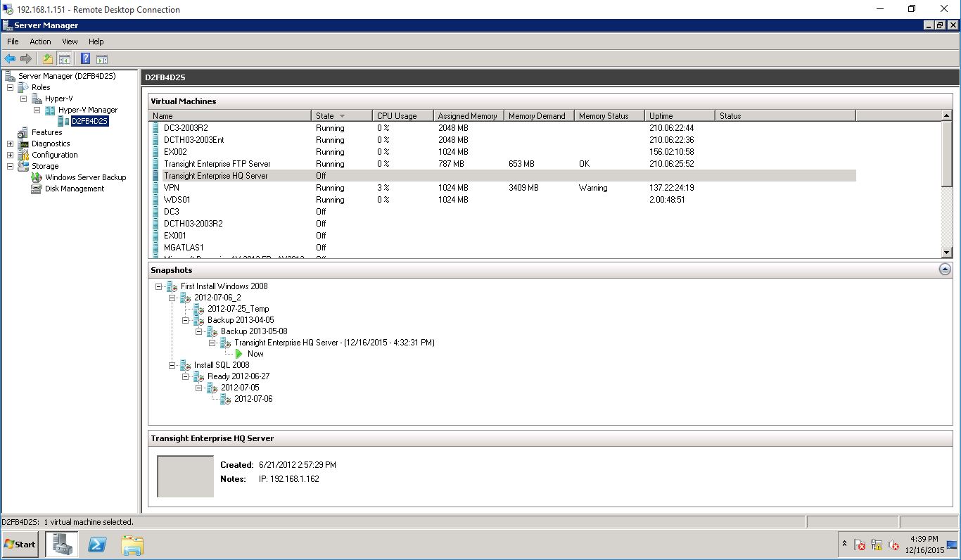Image resolution: width=961 pixels, height=560 pixels.
Task: Sort by the Assigned Memory column header
Action: [468, 116]
